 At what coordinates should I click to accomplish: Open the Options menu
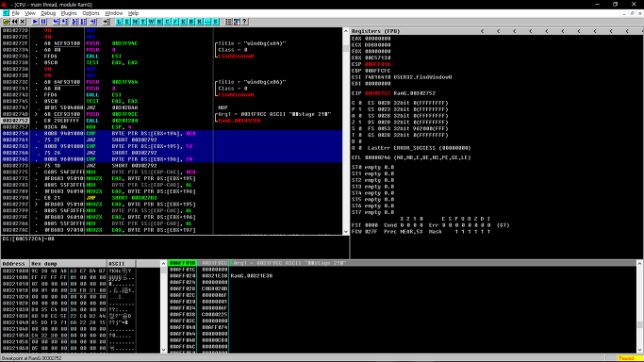[91, 13]
